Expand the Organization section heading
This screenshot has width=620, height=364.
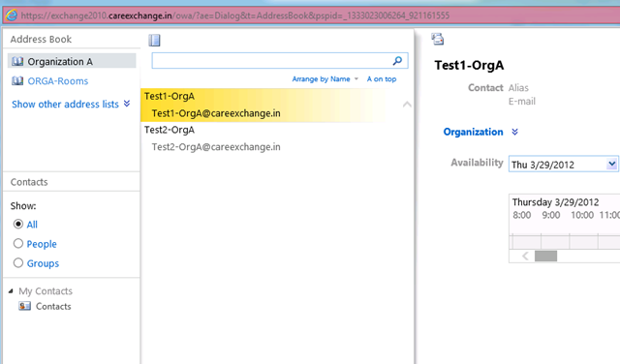[473, 132]
